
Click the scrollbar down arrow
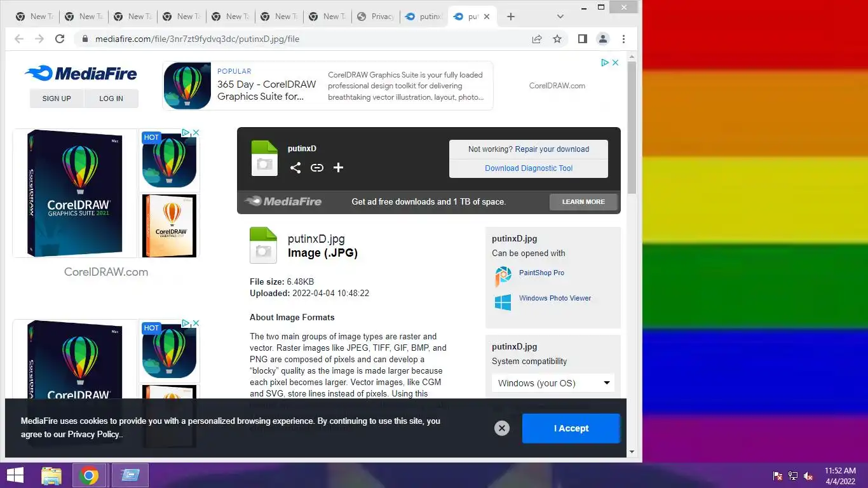point(632,452)
